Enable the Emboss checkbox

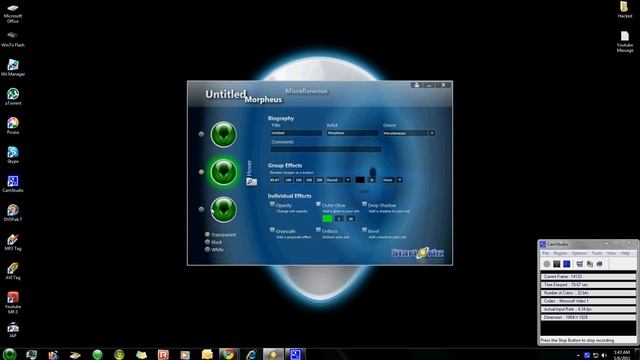coord(318,230)
